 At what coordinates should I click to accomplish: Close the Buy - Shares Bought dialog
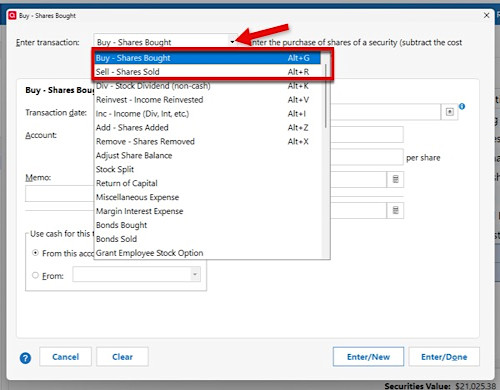click(486, 15)
